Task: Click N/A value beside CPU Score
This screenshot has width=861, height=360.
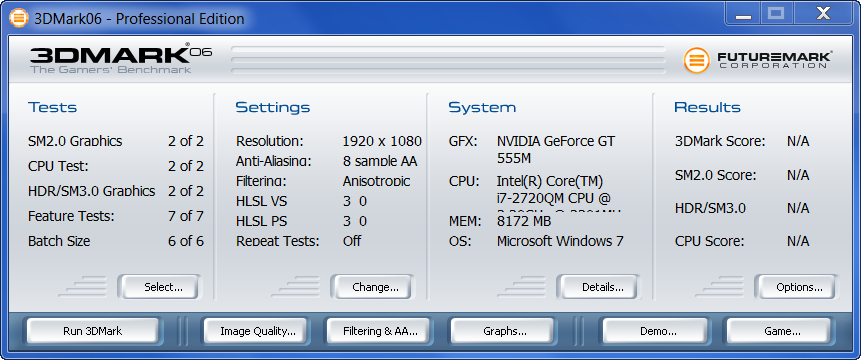Action: click(x=798, y=241)
